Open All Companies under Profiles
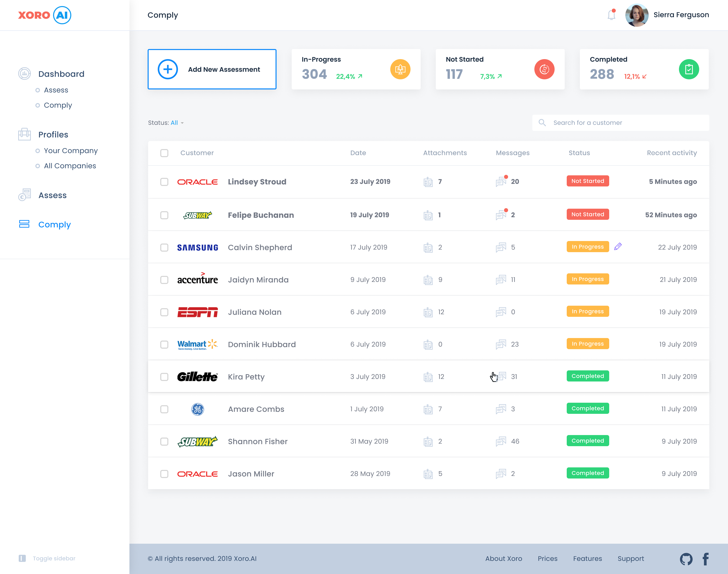728x574 pixels. pos(70,166)
